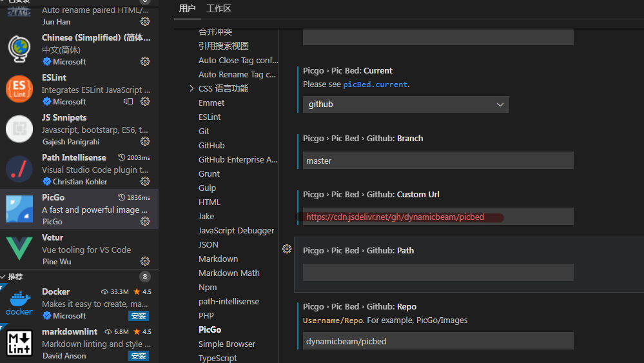Open manage gear for Chinese (Simplified) extension
Image resolution: width=644 pixels, height=363 pixels.
[145, 62]
